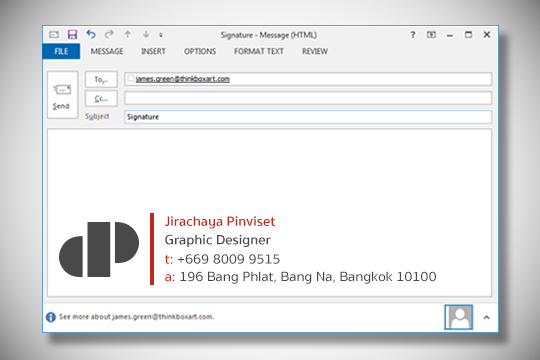
Task: Open Customize Quick Access Toolbar dropdown
Action: click(161, 35)
